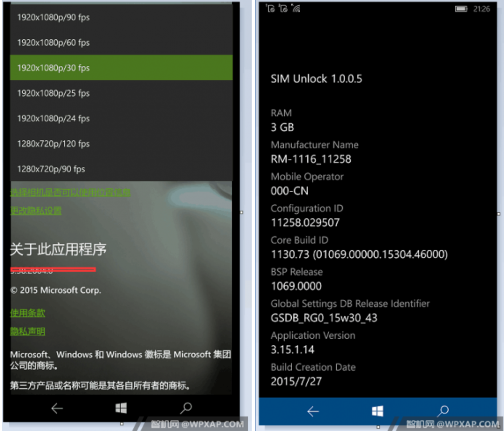Open the 使用条款 terms of use link
This screenshot has height=431, width=504.
[28, 313]
